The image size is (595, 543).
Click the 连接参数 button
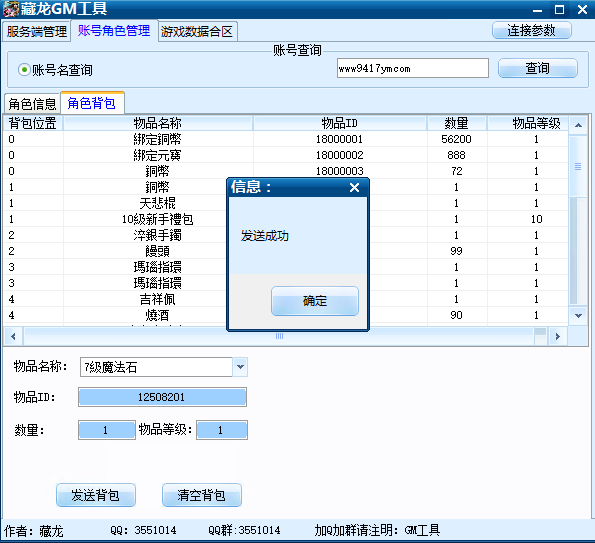tap(532, 30)
